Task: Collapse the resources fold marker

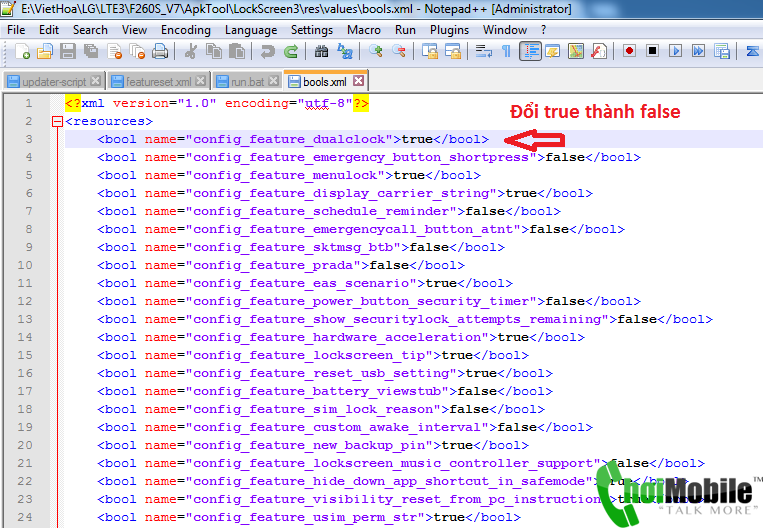Action: click(57, 122)
